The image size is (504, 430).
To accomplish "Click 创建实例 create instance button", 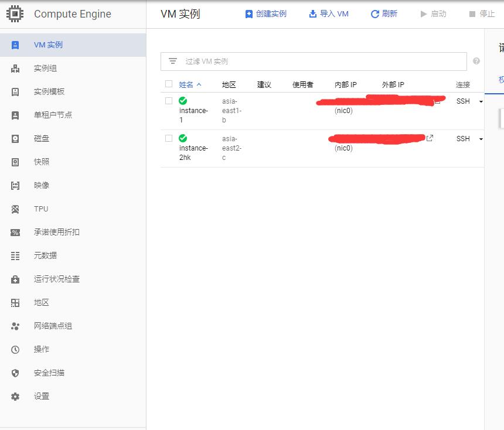I will (266, 14).
